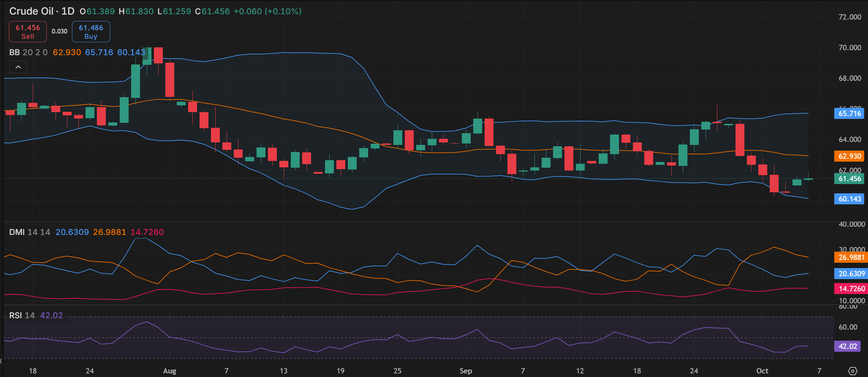868x377 pixels.
Task: Click the 65.716 upper band price label
Action: tap(849, 114)
